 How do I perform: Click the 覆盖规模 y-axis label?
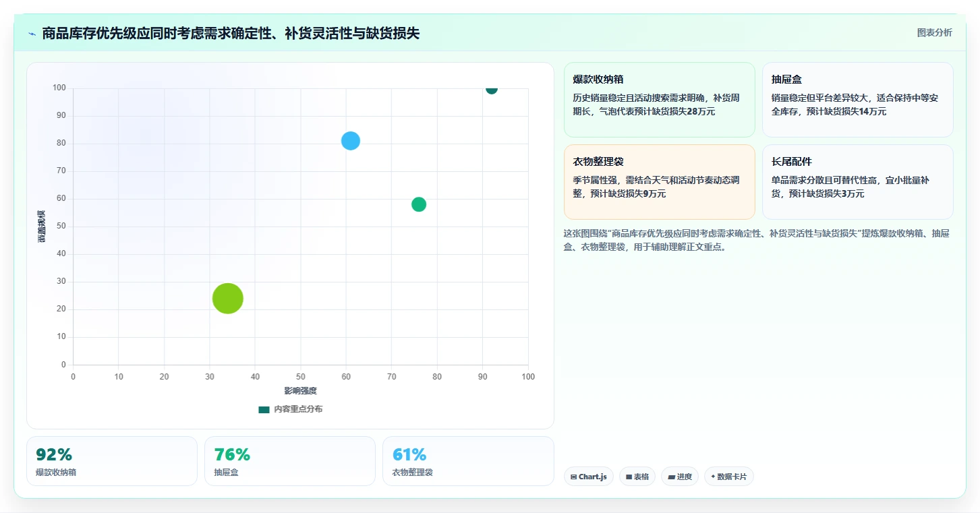[42, 227]
